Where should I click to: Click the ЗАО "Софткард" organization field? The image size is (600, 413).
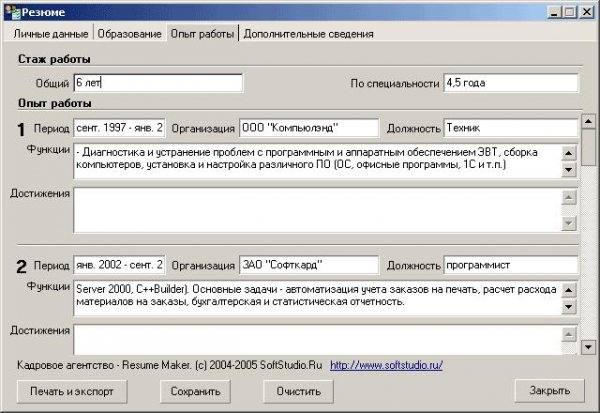click(308, 265)
